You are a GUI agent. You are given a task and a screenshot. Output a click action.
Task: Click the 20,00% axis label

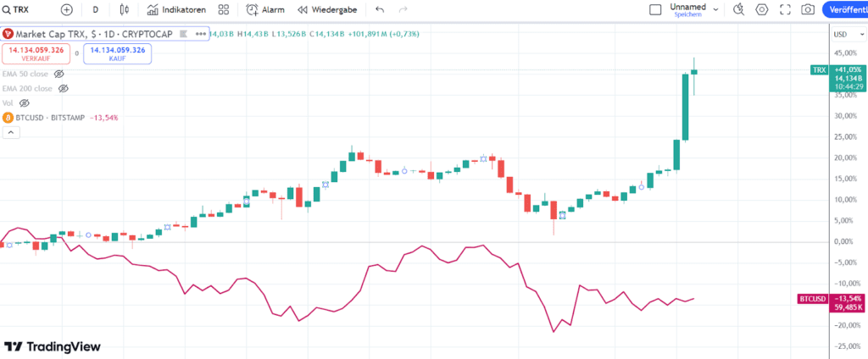click(x=847, y=157)
